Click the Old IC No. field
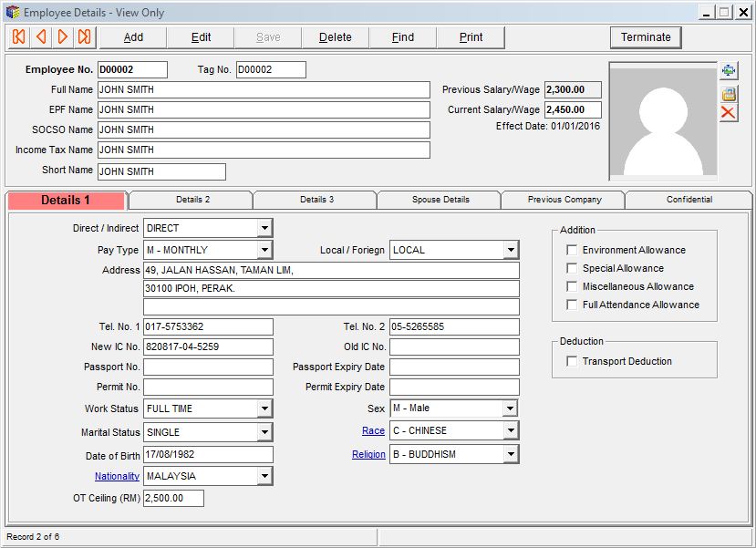 pyautogui.click(x=454, y=346)
